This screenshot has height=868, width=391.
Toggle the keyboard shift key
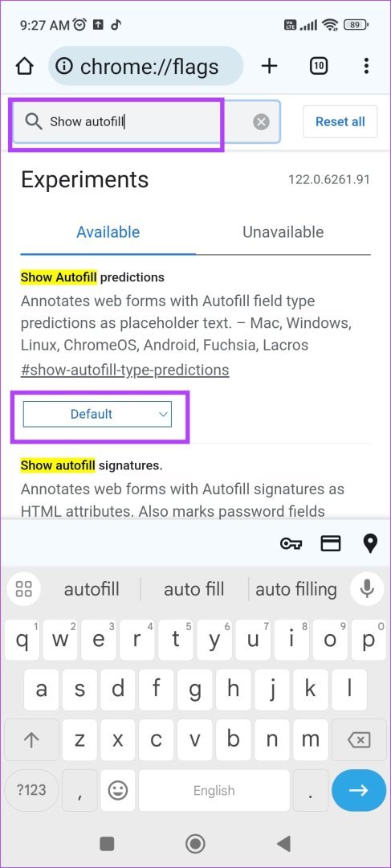(x=31, y=740)
